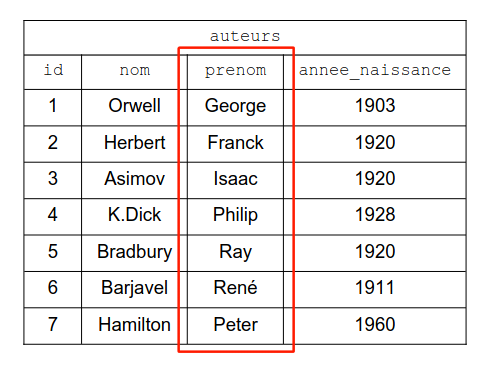Screen dimensions: 493x377
Task: Click the cell containing Herbert
Action: pos(135,143)
